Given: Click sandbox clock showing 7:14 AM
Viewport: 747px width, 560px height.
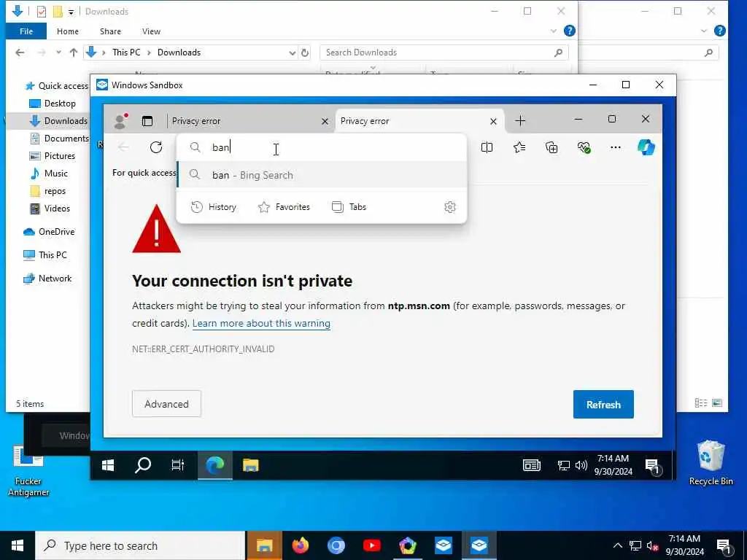Looking at the screenshot, I should click(x=613, y=464).
